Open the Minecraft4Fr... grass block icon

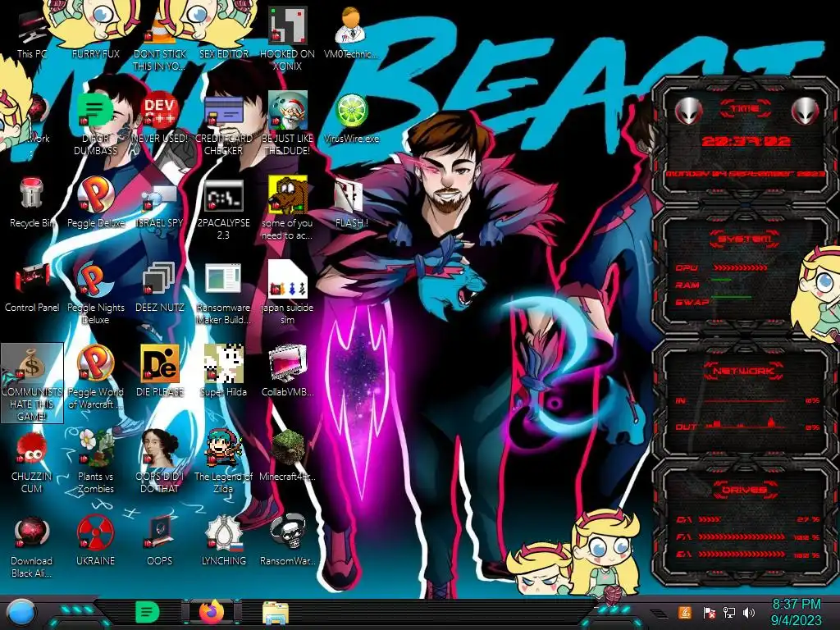287,455
